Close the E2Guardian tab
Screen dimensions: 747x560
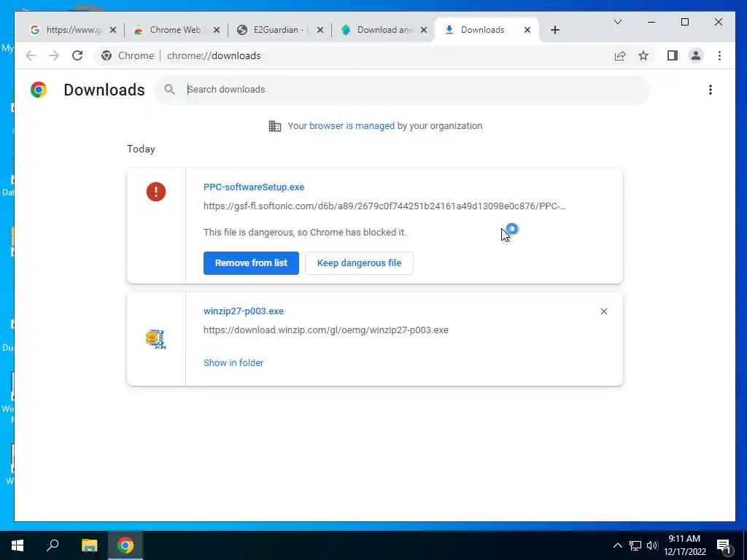[320, 30]
